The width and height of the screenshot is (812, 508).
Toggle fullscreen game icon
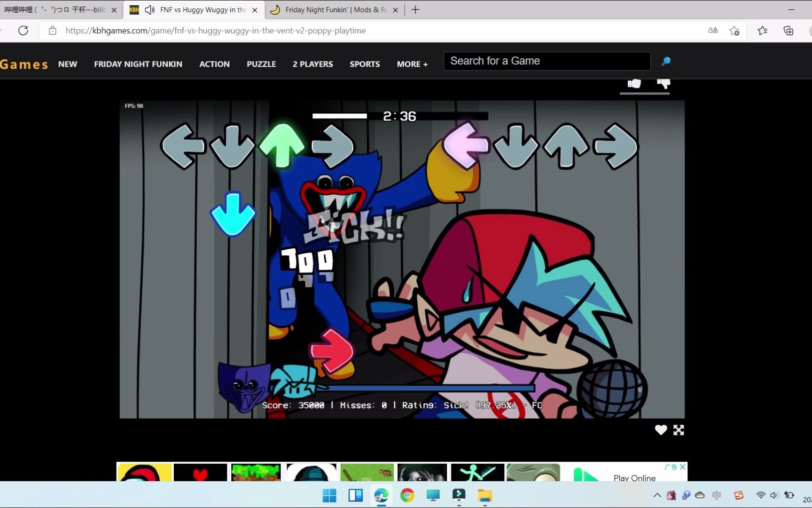[679, 430]
